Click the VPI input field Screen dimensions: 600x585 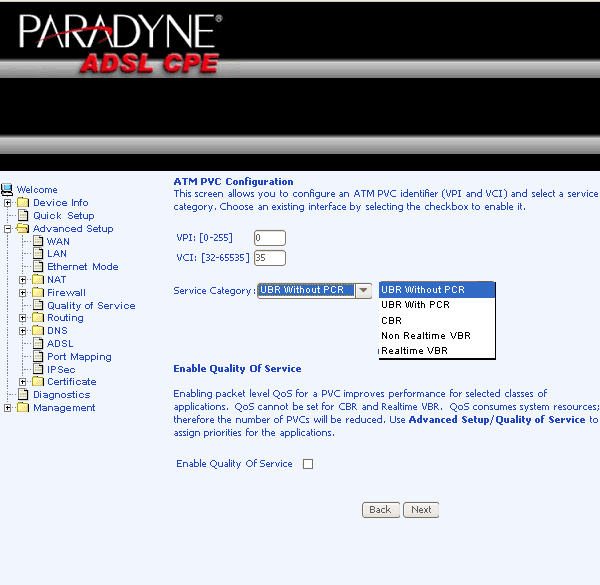click(x=270, y=238)
